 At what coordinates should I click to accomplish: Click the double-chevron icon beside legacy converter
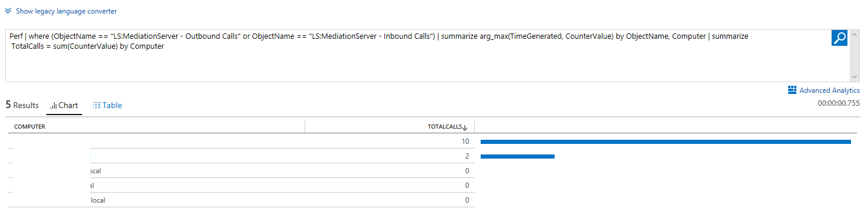(x=8, y=11)
